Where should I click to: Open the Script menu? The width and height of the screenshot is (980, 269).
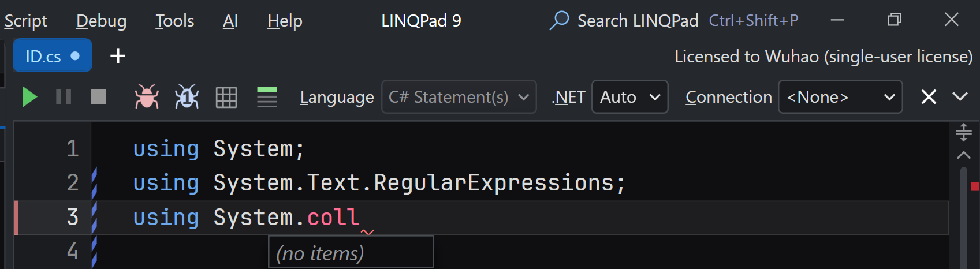coord(25,21)
